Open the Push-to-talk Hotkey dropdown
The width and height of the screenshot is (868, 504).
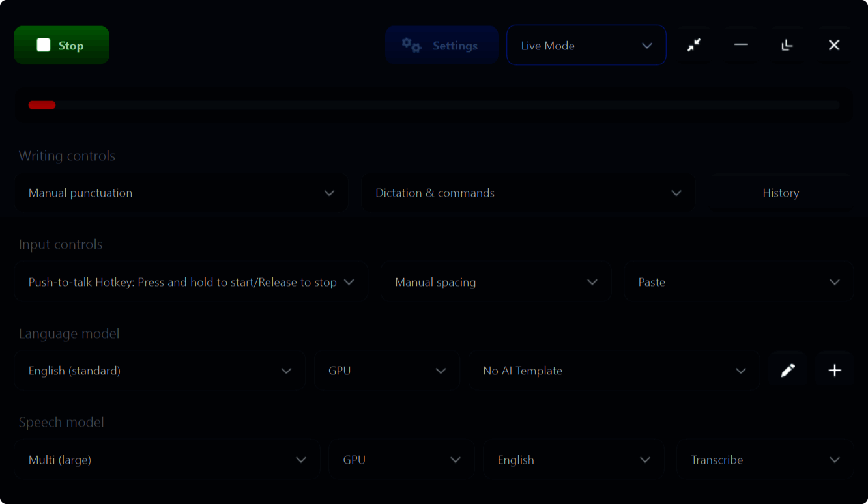190,282
